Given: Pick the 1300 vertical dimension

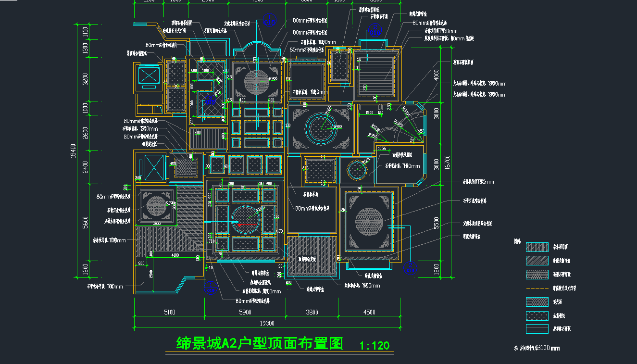Looking at the screenshot, I should (85, 48).
